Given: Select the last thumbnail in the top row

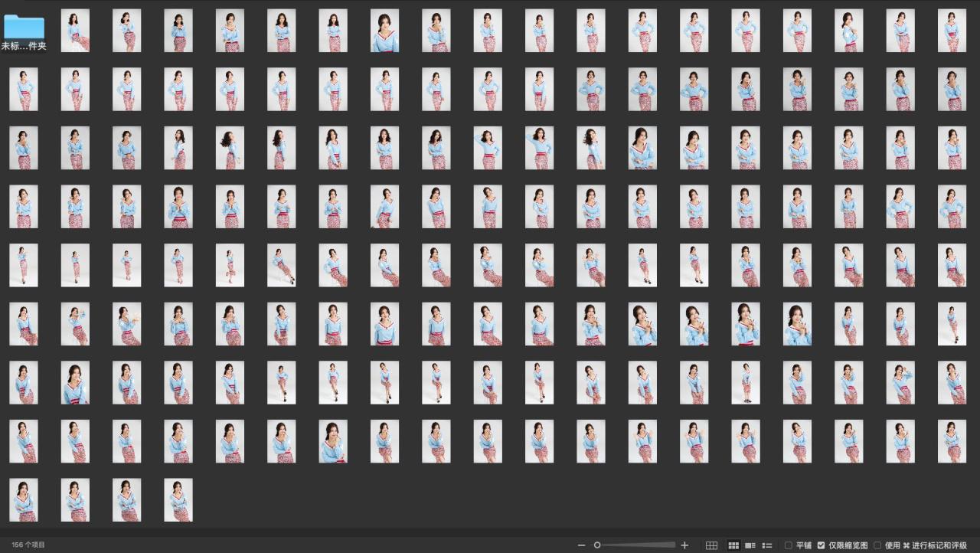Looking at the screenshot, I should (952, 31).
